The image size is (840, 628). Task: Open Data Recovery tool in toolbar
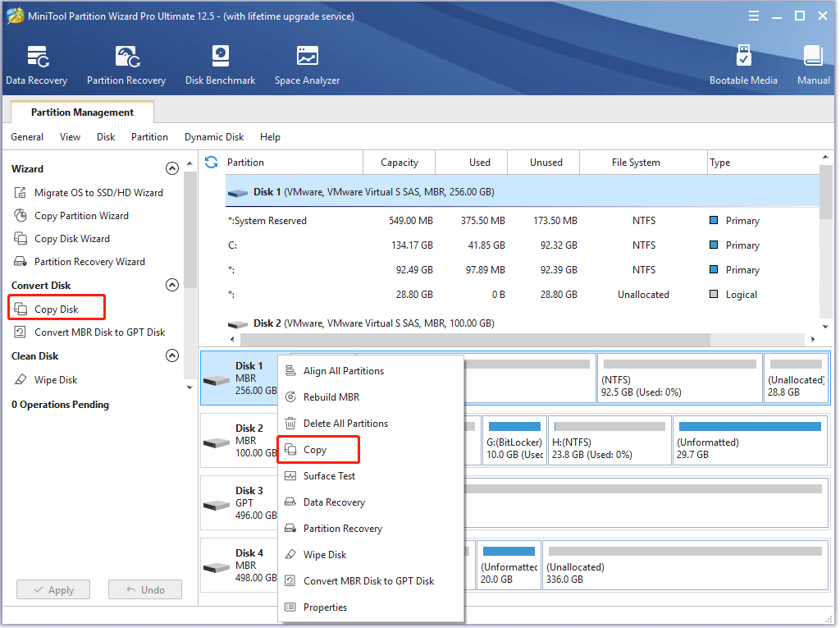[36, 65]
